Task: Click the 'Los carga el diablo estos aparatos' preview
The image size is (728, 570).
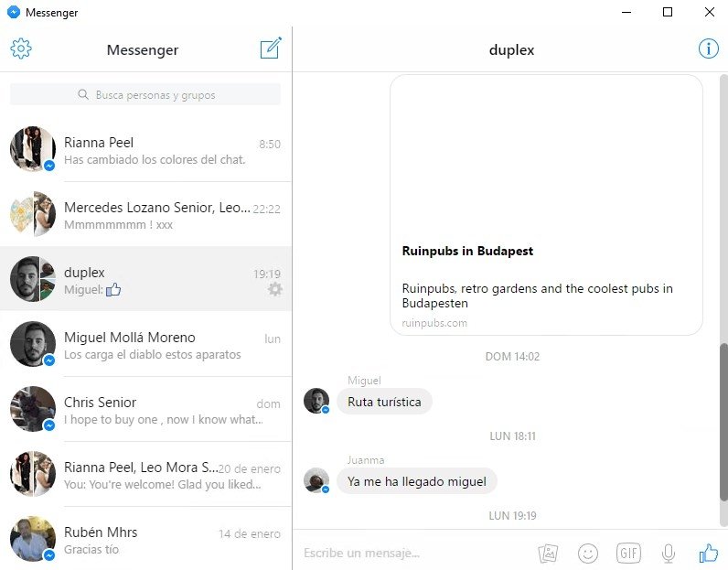Action: click(153, 355)
